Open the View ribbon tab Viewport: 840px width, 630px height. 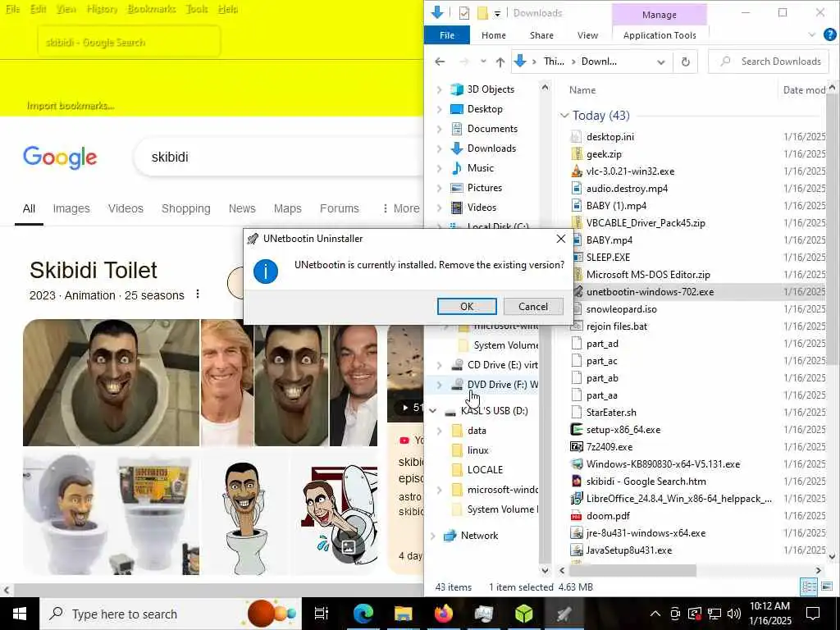[587, 35]
